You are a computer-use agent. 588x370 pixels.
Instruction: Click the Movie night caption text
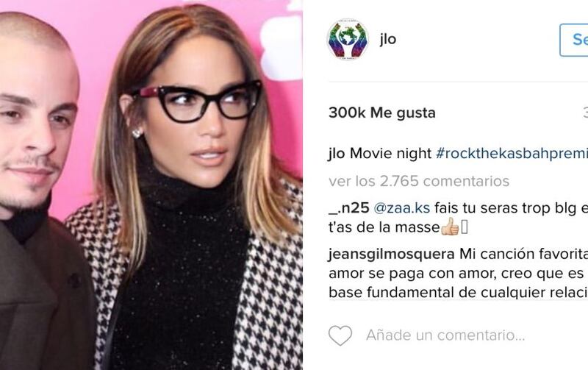tap(390, 154)
